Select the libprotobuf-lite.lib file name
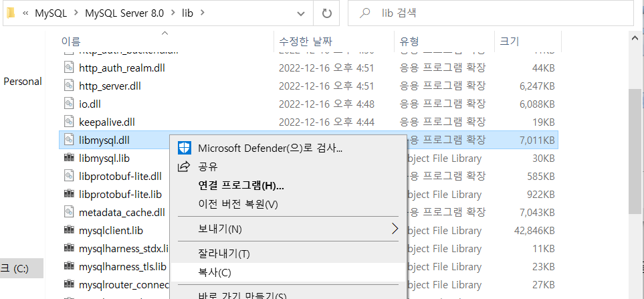Image resolution: width=644 pixels, height=299 pixels. (120, 195)
